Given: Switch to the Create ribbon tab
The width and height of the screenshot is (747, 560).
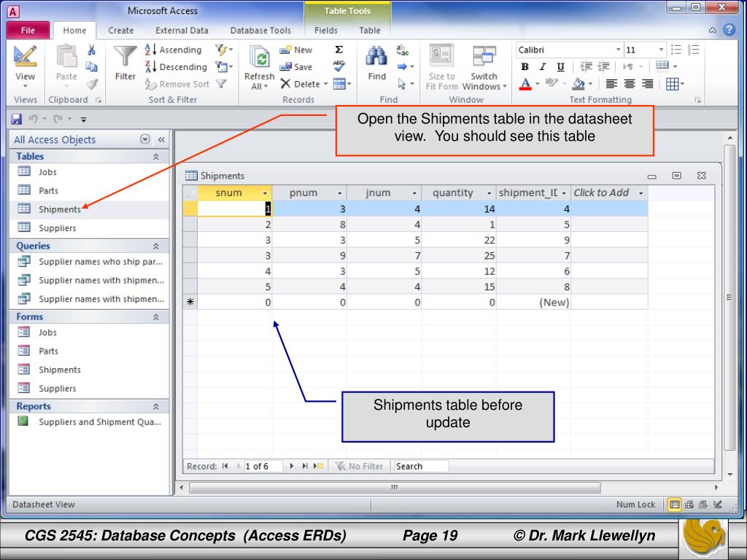Looking at the screenshot, I should click(120, 31).
